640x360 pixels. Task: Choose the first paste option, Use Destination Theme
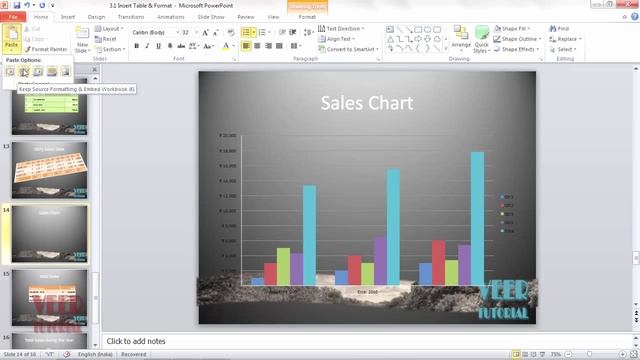[x=10, y=72]
